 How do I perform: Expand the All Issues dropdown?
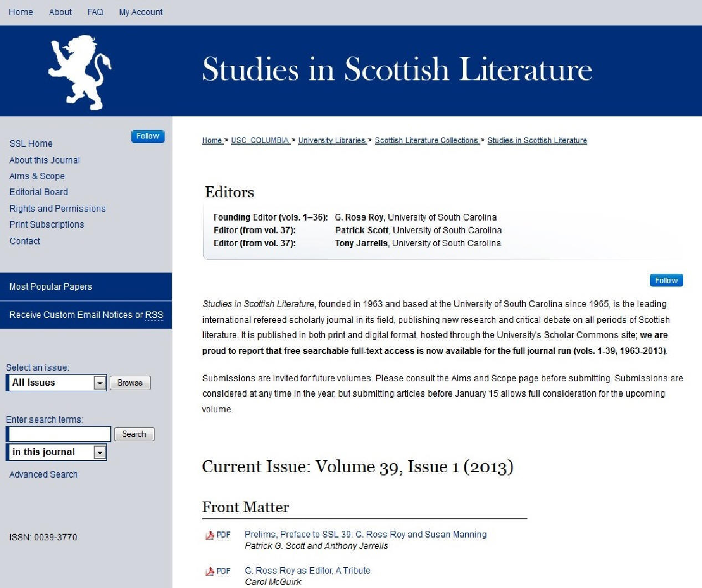(x=100, y=383)
